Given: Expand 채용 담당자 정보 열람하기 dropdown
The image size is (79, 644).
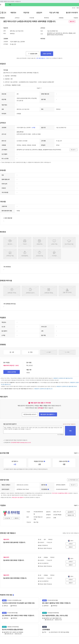Looking at the screenshot, I should (48, 414).
